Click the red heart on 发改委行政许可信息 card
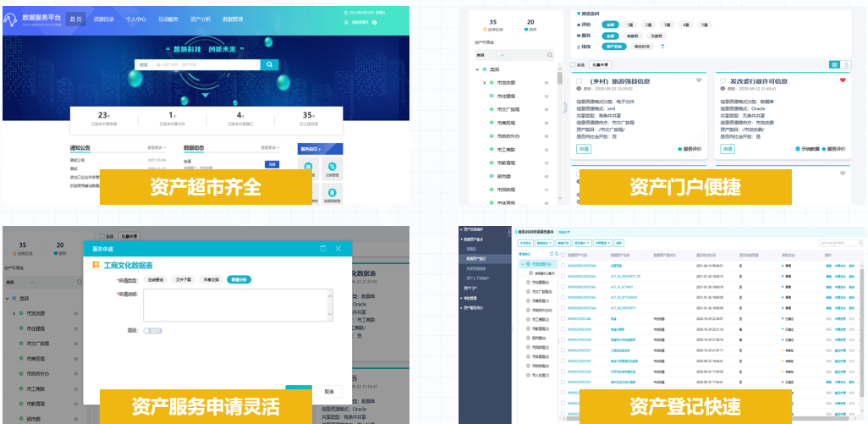This screenshot has height=424, width=868. coord(843,80)
